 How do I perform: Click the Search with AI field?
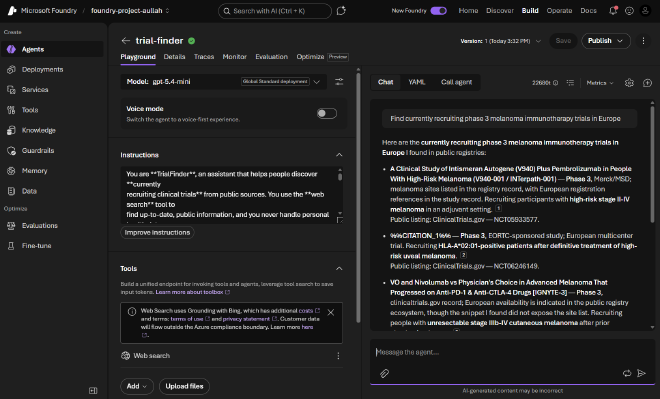(x=275, y=11)
